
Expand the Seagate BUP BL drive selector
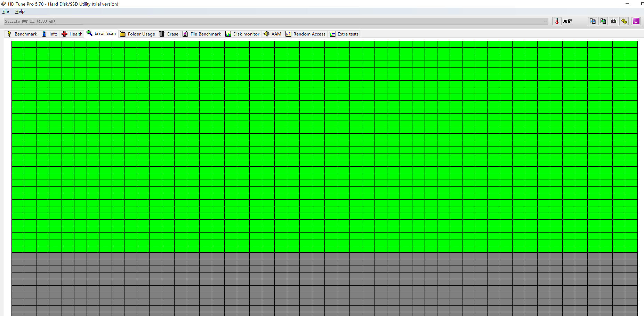[276, 21]
